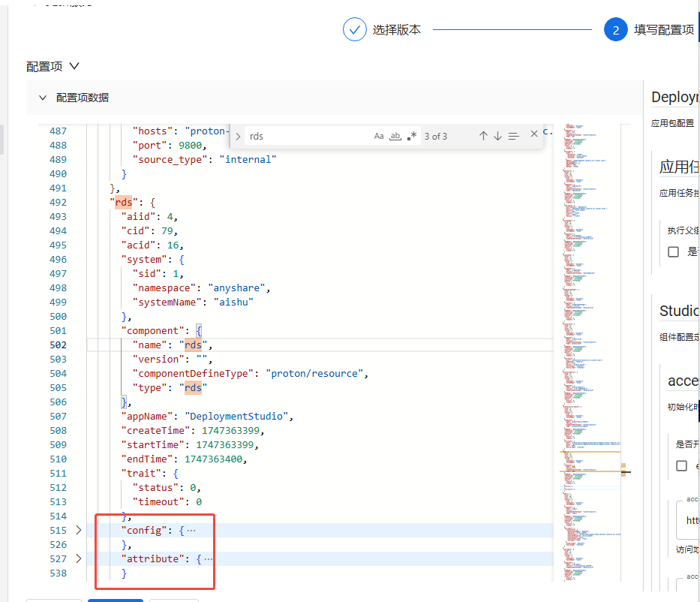Toggle Match Whole Word in find widget
This screenshot has width=700, height=602.
click(395, 136)
